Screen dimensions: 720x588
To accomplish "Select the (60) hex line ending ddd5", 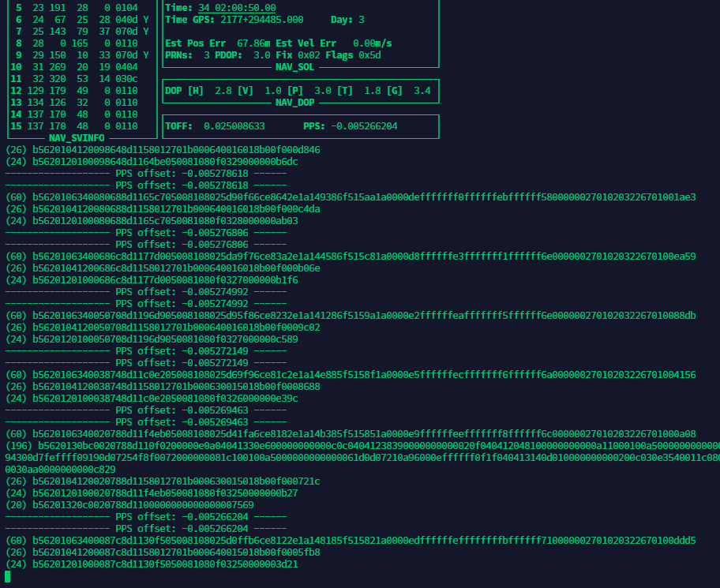I will pyautogui.click(x=351, y=541).
